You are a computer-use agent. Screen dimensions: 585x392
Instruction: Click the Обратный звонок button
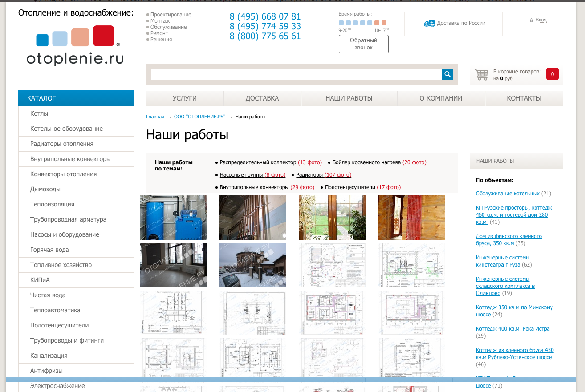coord(363,44)
